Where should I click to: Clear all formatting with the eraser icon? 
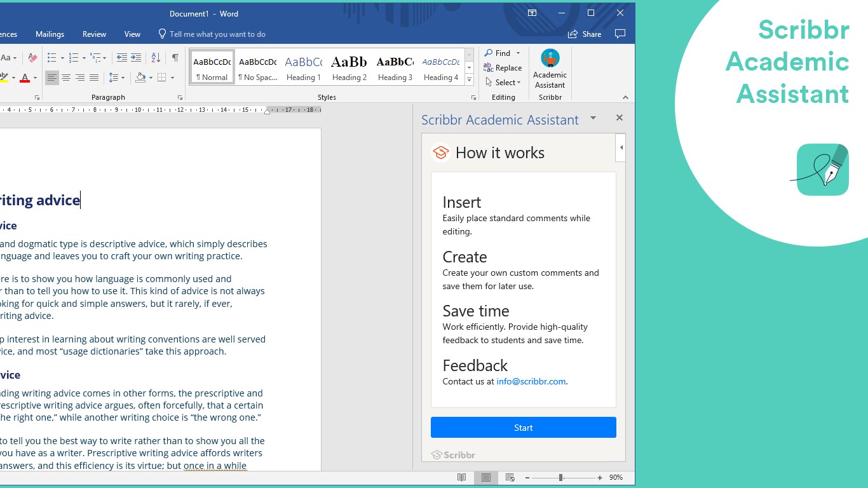click(x=32, y=58)
